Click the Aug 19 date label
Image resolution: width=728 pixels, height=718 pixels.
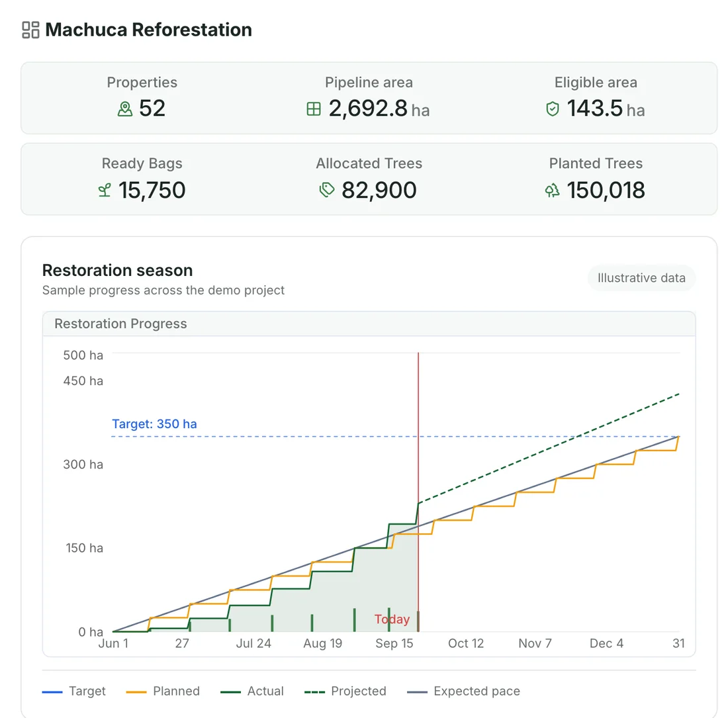coord(323,643)
